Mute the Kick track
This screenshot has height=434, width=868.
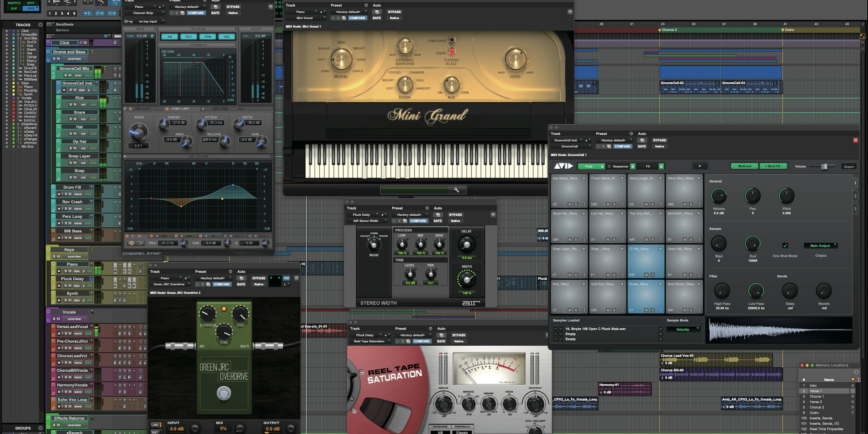tap(75, 104)
